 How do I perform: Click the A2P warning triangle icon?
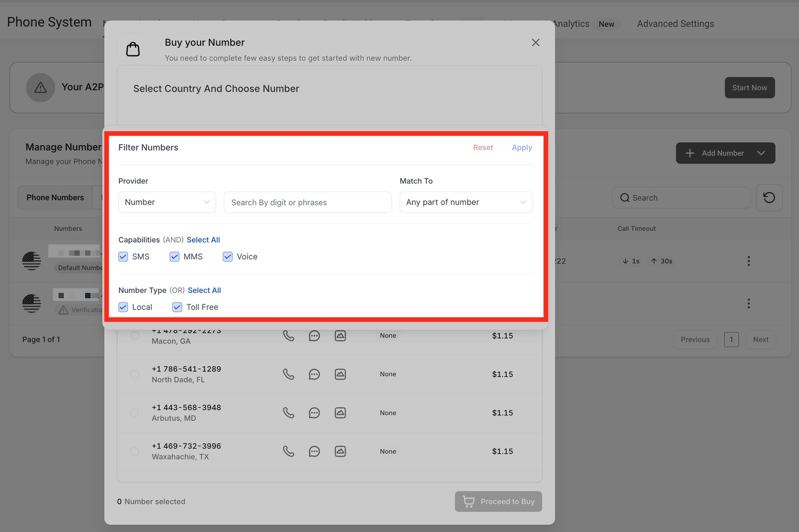click(x=40, y=88)
